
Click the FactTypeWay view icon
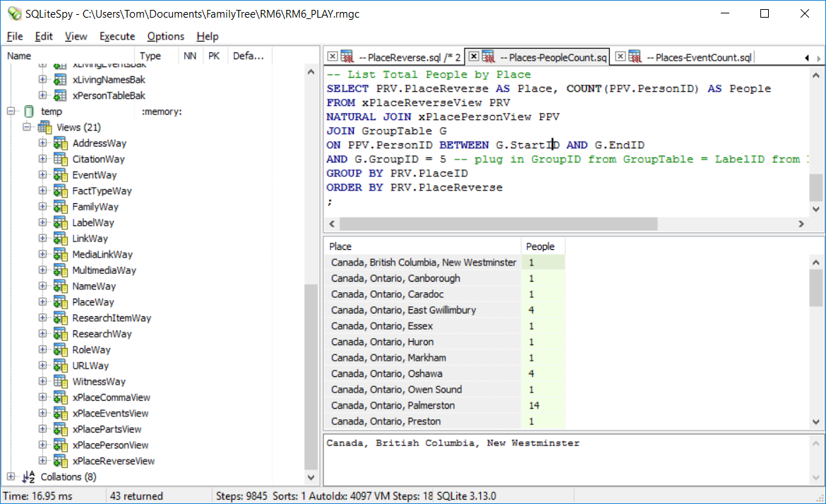61,191
